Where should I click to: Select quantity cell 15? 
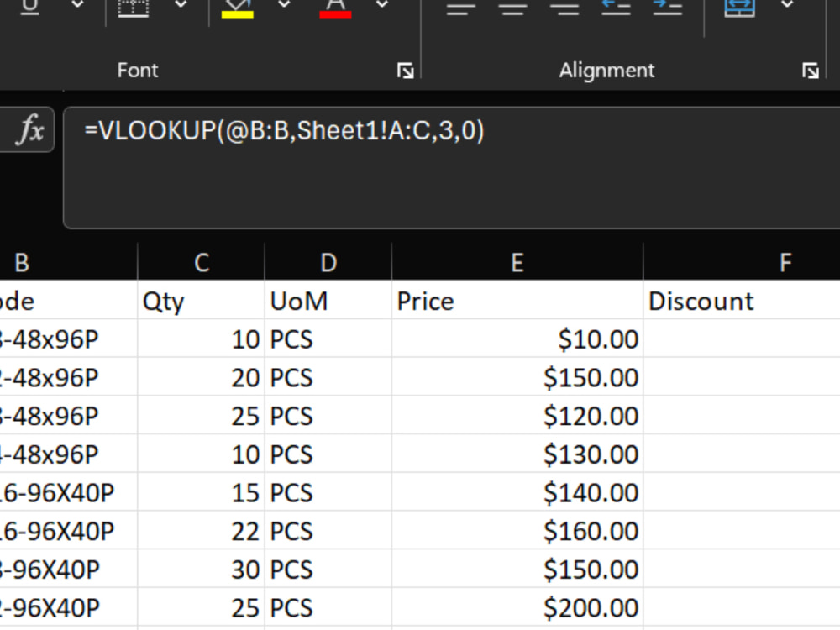[x=202, y=492]
